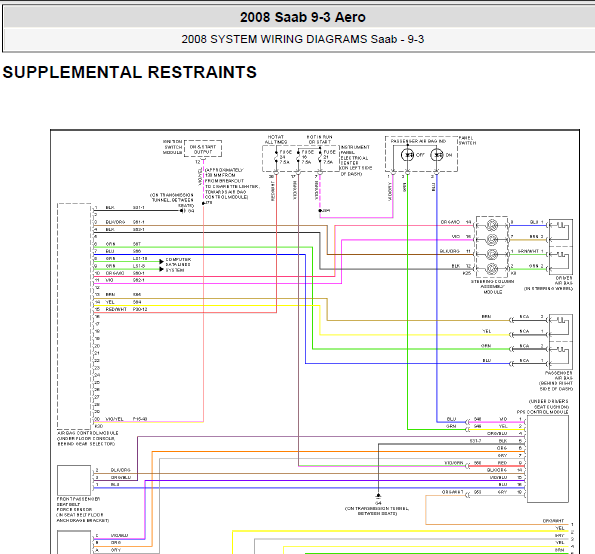Click the G4 ground symbol near bottom center

378,496
